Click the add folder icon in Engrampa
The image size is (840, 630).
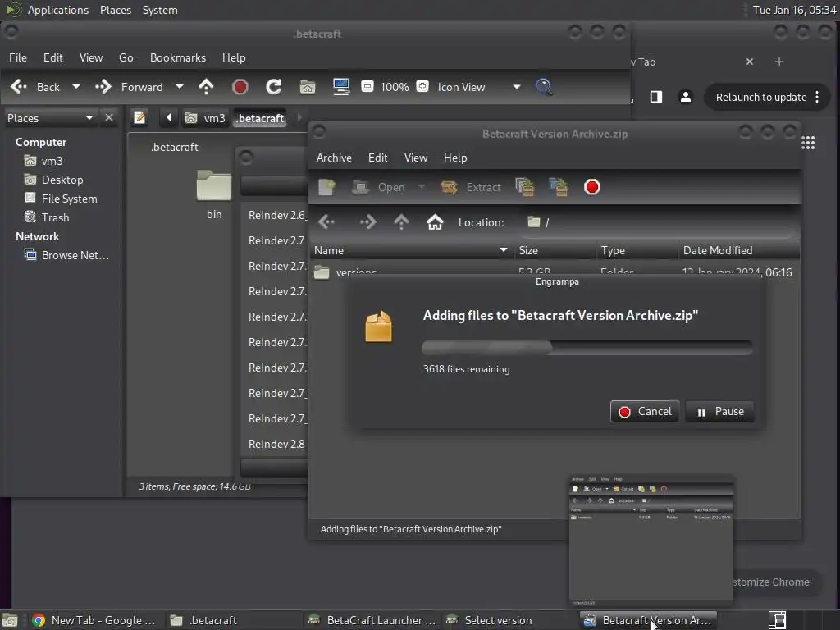tap(558, 187)
